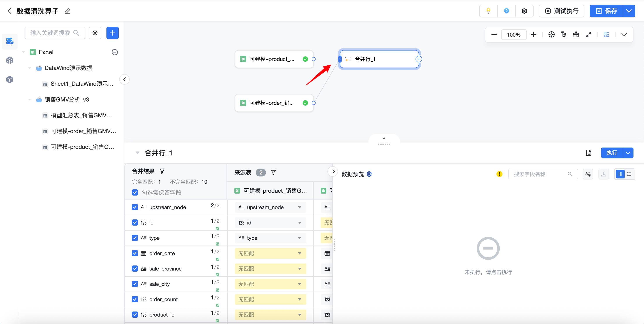Screen dimensions: 644x324
Task: Click the blue plus add data source button
Action: click(x=113, y=33)
